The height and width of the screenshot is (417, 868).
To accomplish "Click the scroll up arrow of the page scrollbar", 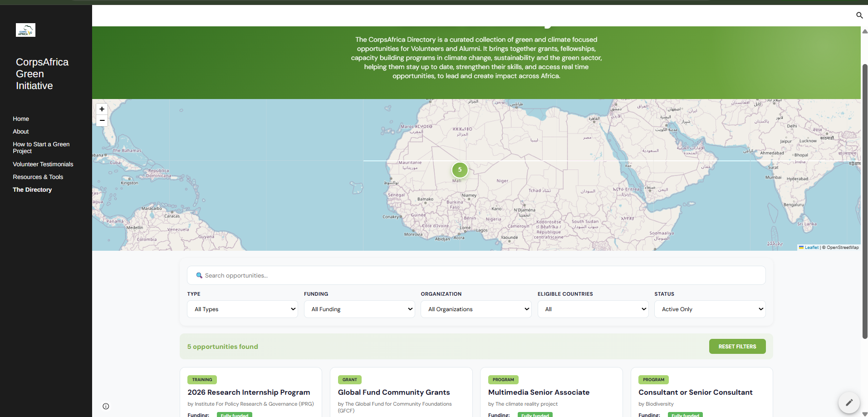I will [865, 31].
